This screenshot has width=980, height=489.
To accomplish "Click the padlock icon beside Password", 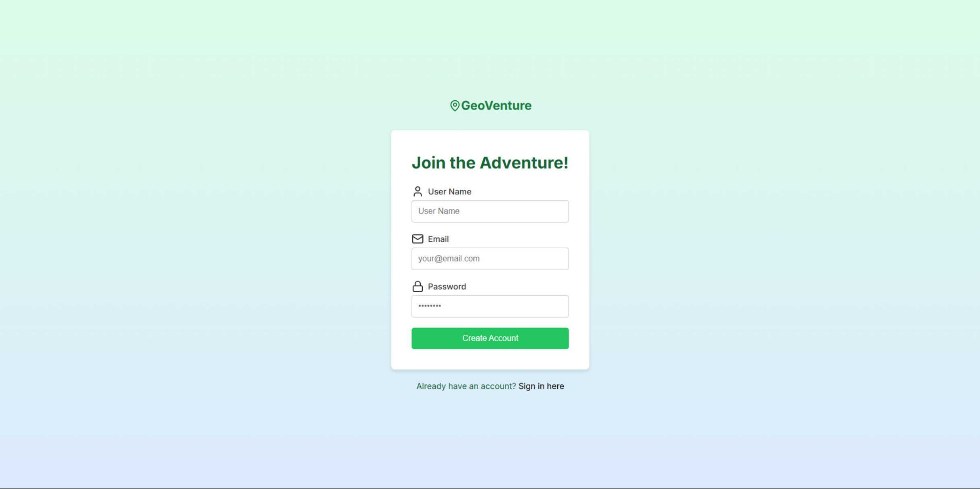I will tap(417, 286).
